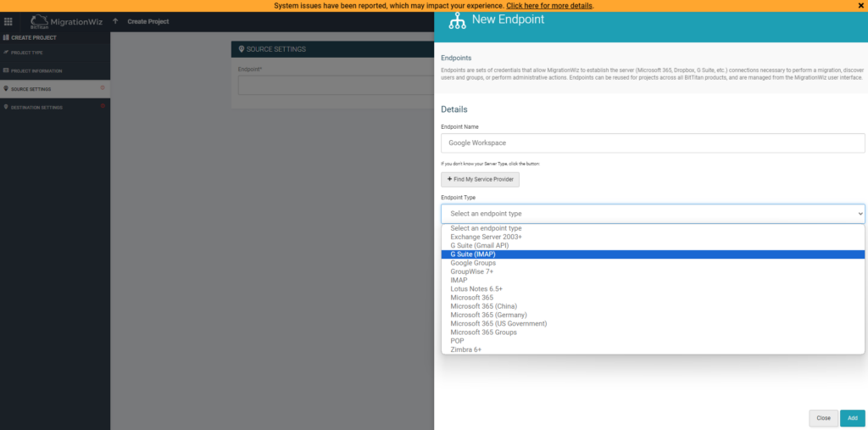
Task: Click the Find My Service Provider button
Action: tap(480, 180)
